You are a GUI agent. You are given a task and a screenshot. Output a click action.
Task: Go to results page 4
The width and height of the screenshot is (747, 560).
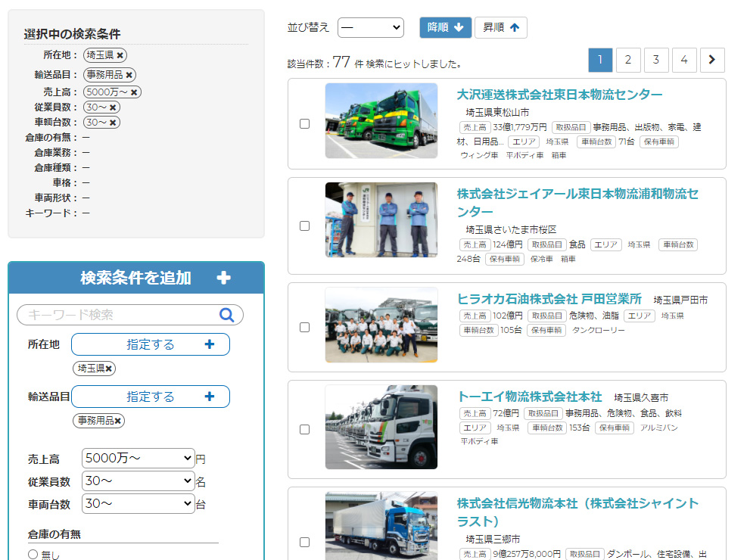coord(684,60)
